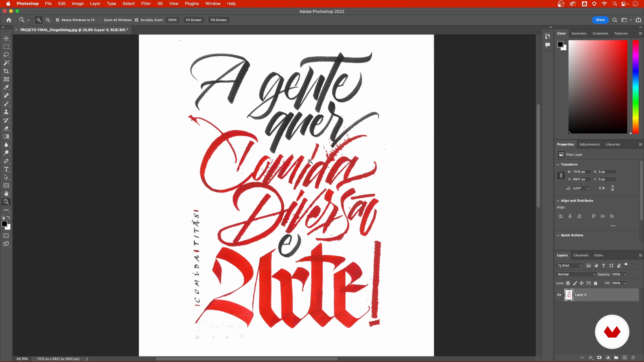Select the Move tool
Image resolution: width=644 pixels, height=362 pixels.
coord(6,39)
